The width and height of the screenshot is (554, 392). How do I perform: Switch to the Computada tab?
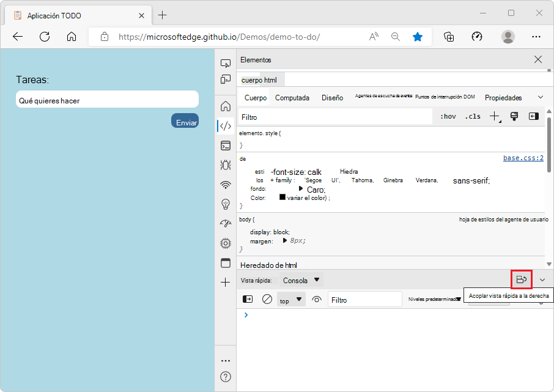[x=292, y=98]
